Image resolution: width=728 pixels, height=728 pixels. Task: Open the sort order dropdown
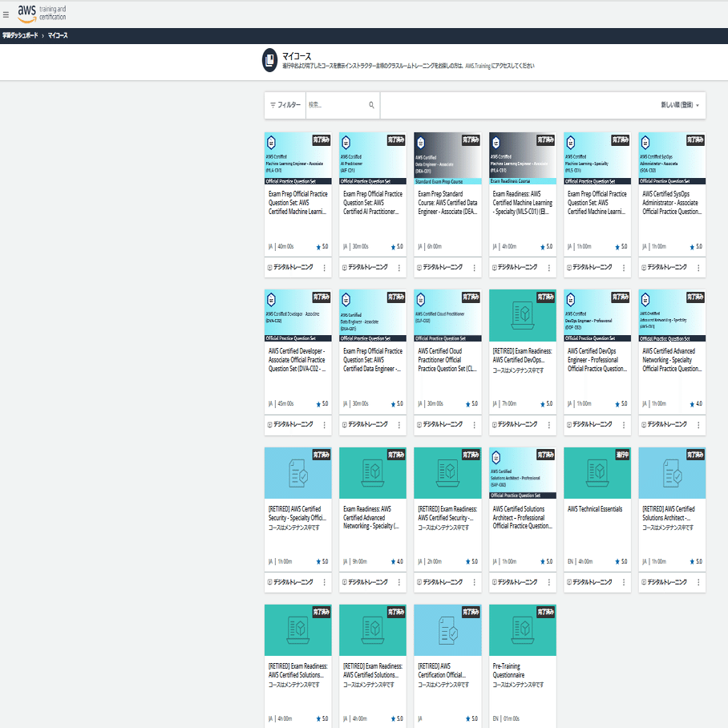coord(680,105)
